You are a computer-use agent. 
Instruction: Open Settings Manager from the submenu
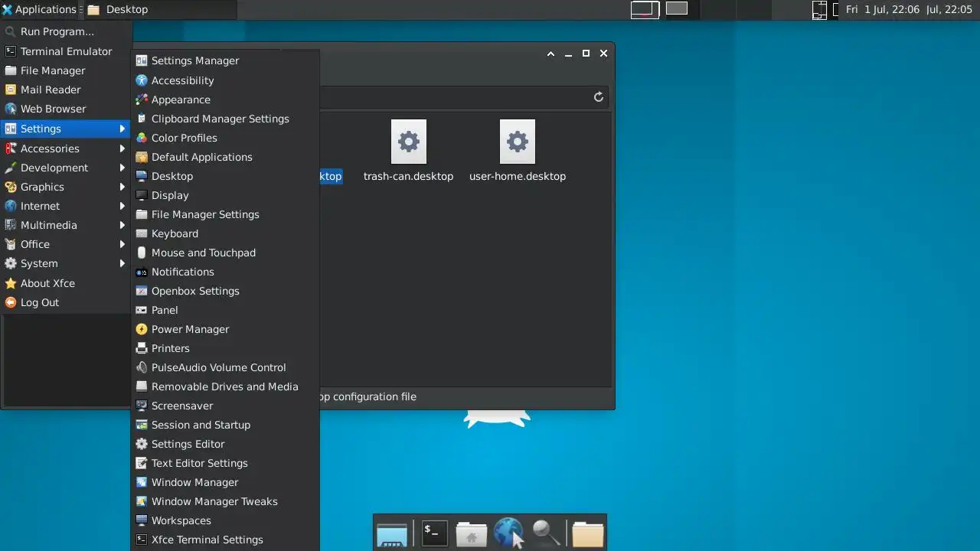tap(225, 60)
